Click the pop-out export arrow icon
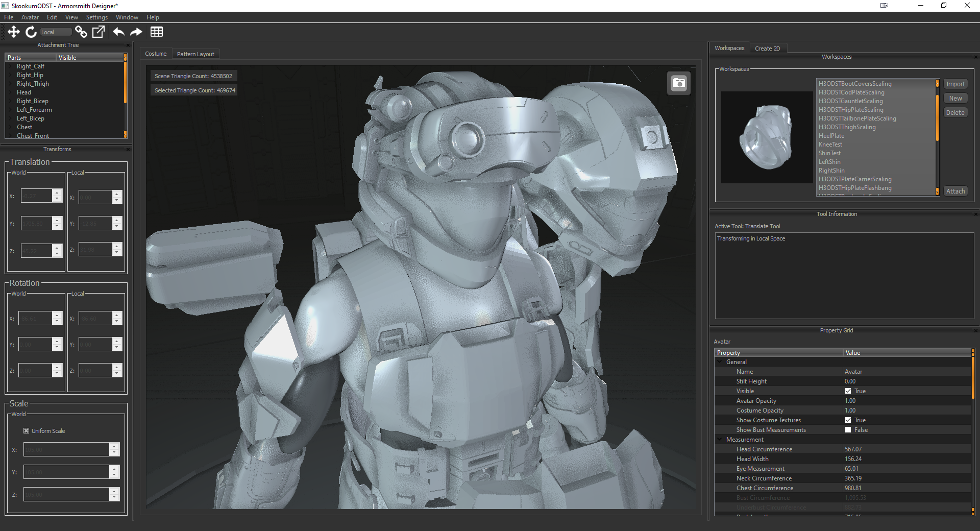The height and width of the screenshot is (531, 980). click(x=98, y=32)
